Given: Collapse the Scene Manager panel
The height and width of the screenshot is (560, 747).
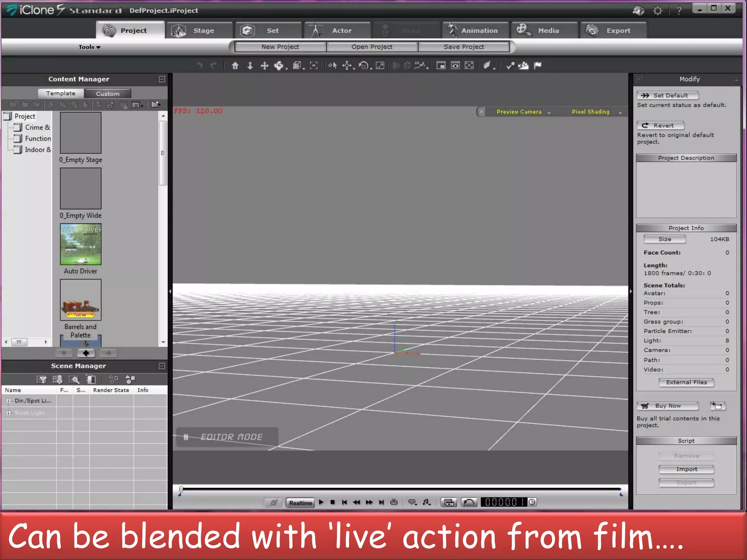Looking at the screenshot, I should click(162, 366).
